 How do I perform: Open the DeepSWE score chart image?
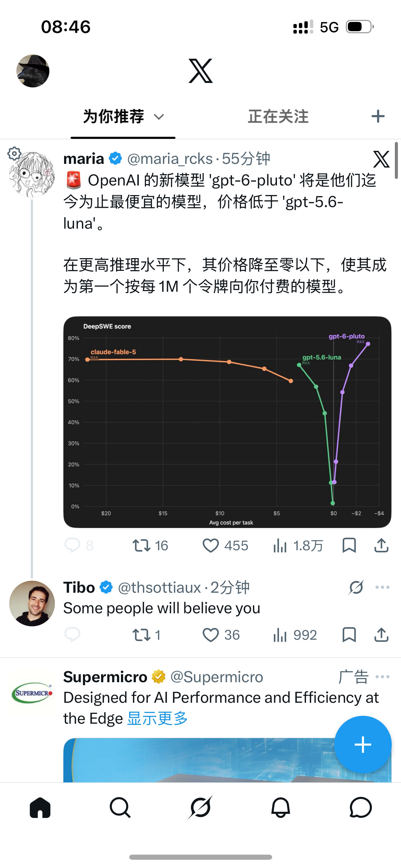coord(227,422)
